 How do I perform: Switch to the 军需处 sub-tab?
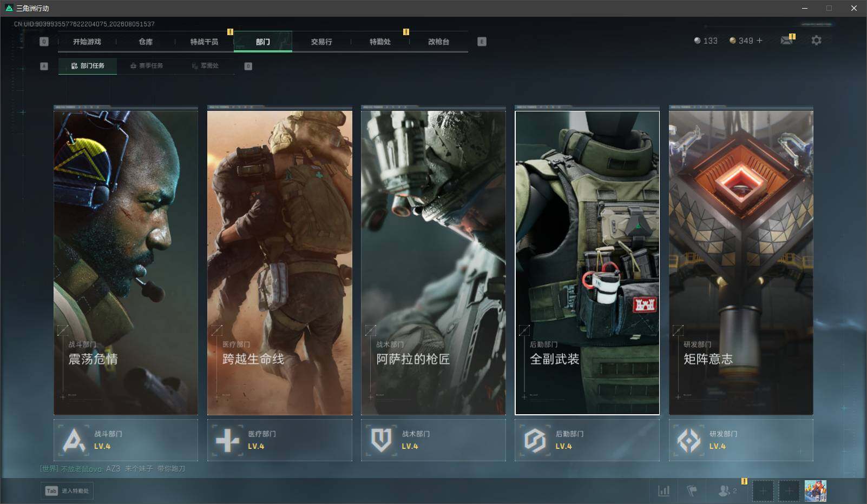click(205, 66)
